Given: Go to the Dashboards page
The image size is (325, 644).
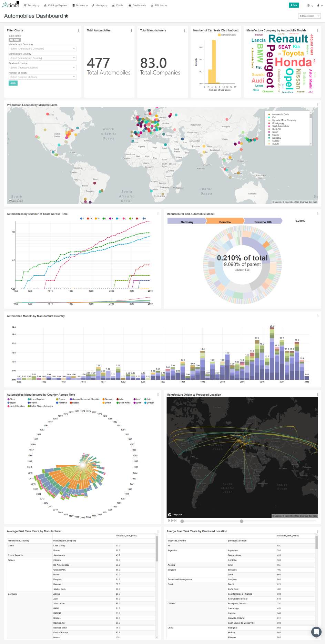Looking at the screenshot, I should [137, 6].
